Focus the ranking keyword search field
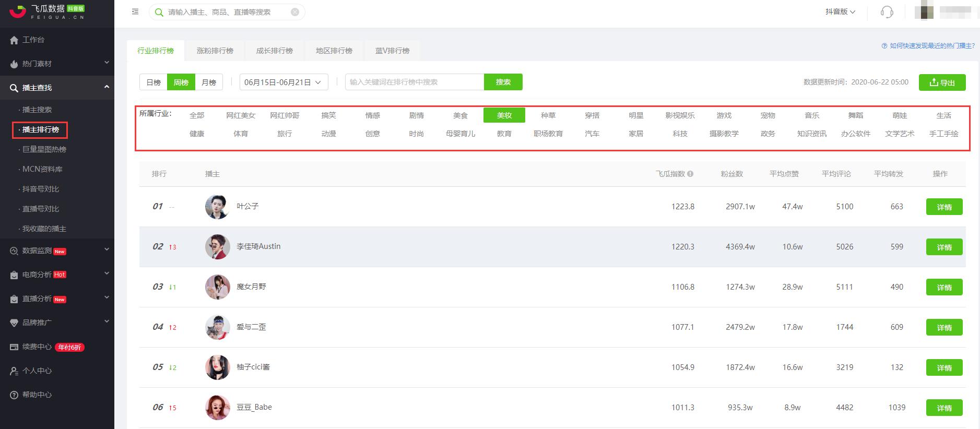 point(415,82)
